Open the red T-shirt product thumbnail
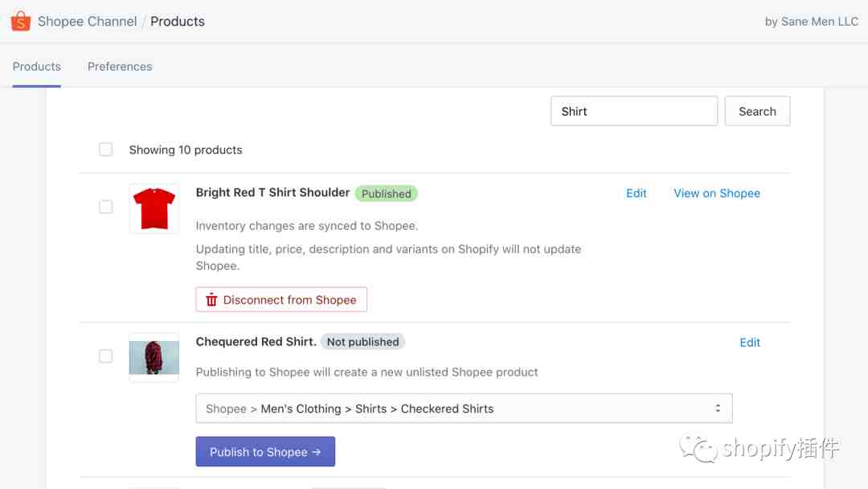Screen dimensions: 868x489 [x=154, y=208]
